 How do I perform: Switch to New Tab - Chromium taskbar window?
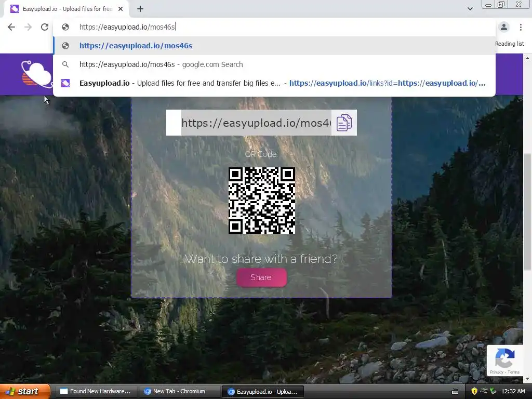pos(179,392)
